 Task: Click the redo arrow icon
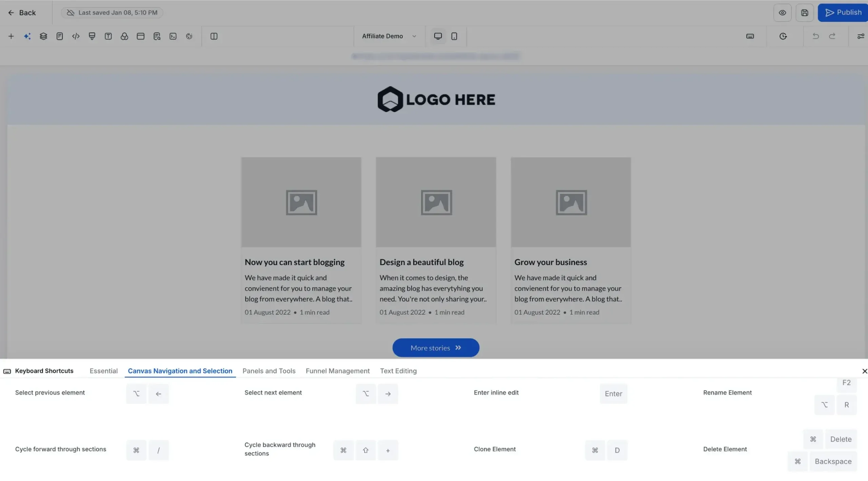coord(832,36)
